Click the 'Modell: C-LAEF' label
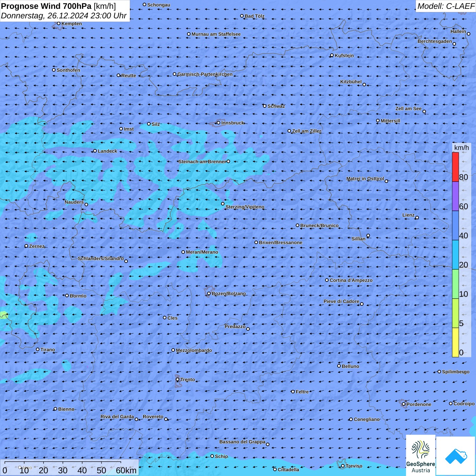Screen dimensions: 476x476 point(446,6)
